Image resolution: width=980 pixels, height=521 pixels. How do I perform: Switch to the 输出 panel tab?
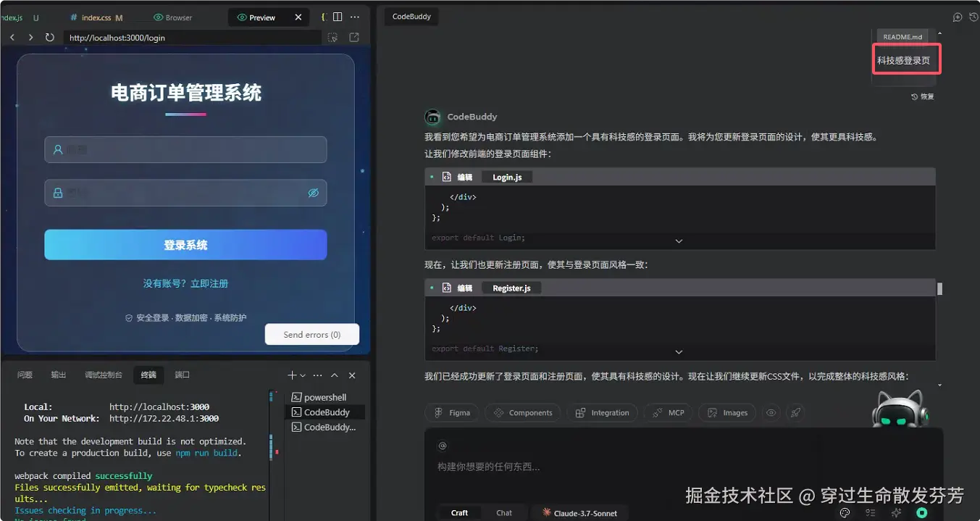pyautogui.click(x=58, y=375)
